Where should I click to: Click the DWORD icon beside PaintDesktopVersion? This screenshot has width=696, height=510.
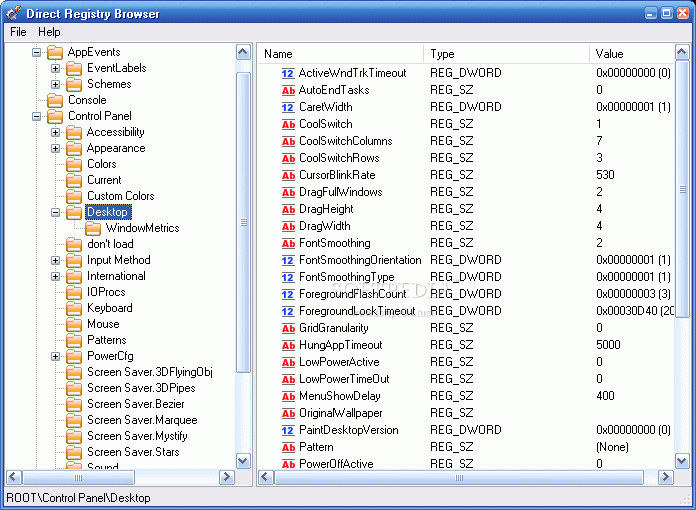coord(288,430)
